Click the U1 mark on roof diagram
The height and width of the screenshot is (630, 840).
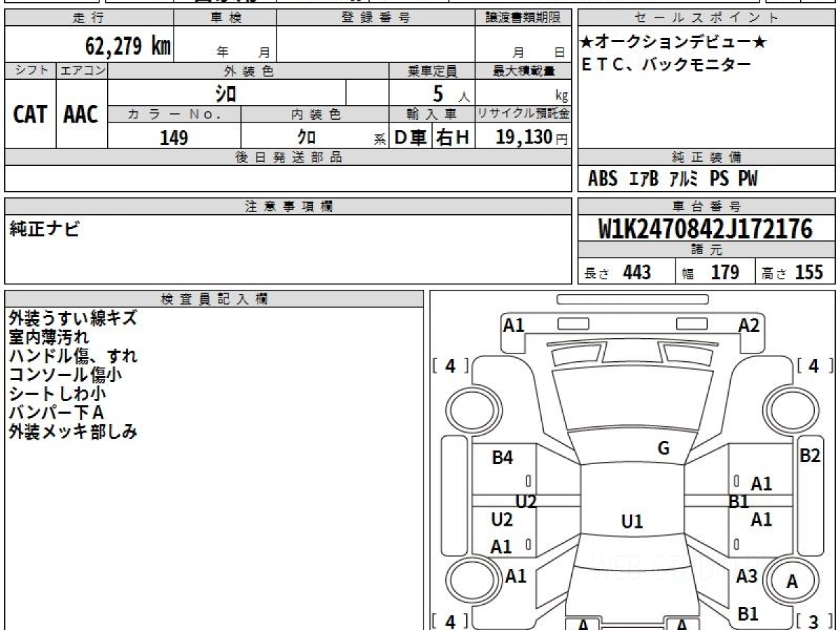click(x=632, y=521)
